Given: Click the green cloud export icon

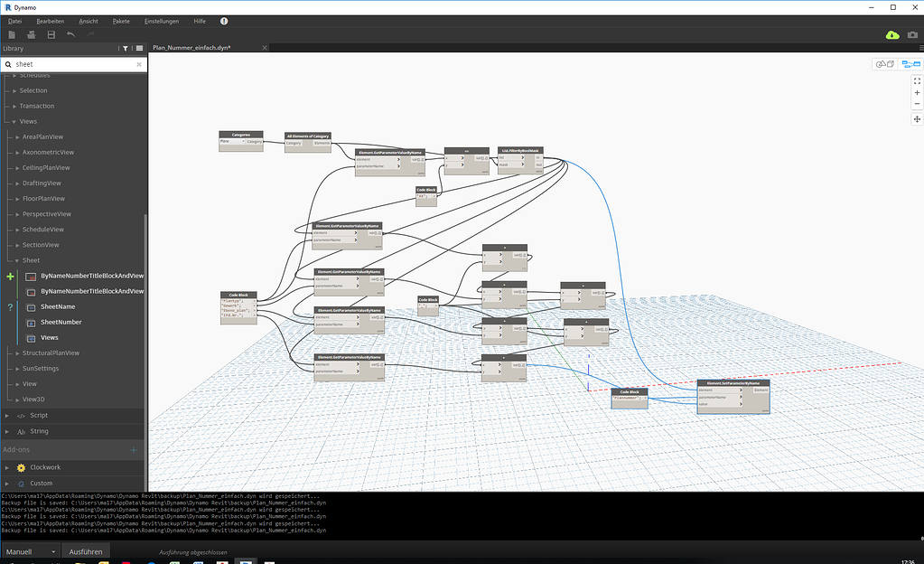Looking at the screenshot, I should point(892,34).
